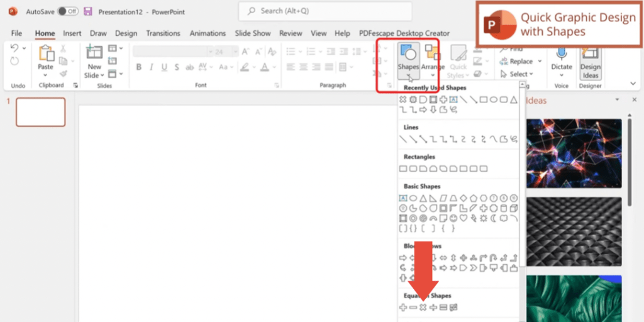Click the Save floppy disk icon

click(x=88, y=11)
